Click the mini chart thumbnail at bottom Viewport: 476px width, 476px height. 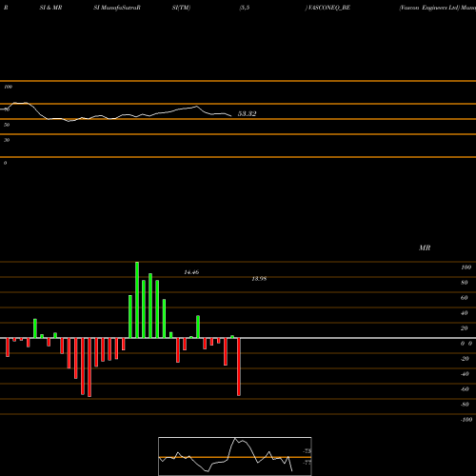[235, 456]
